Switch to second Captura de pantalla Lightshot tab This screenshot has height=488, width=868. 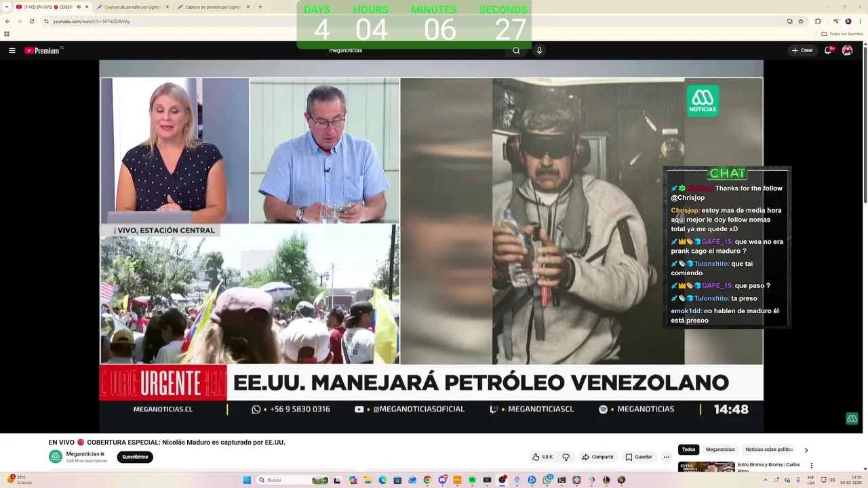214,7
